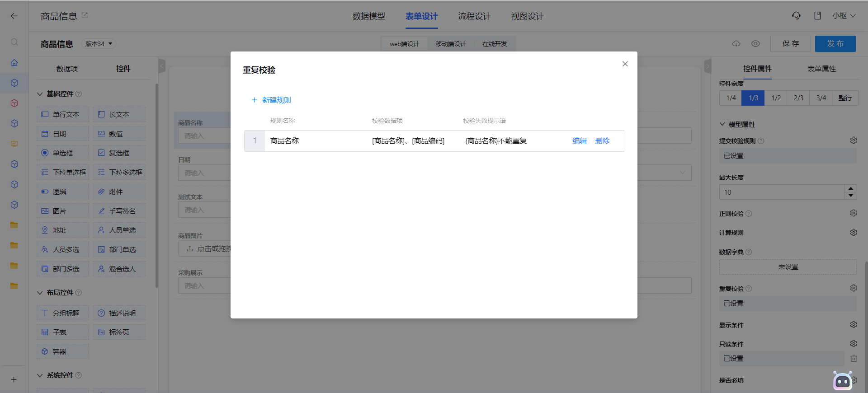Set control width to 2/3

[799, 98]
